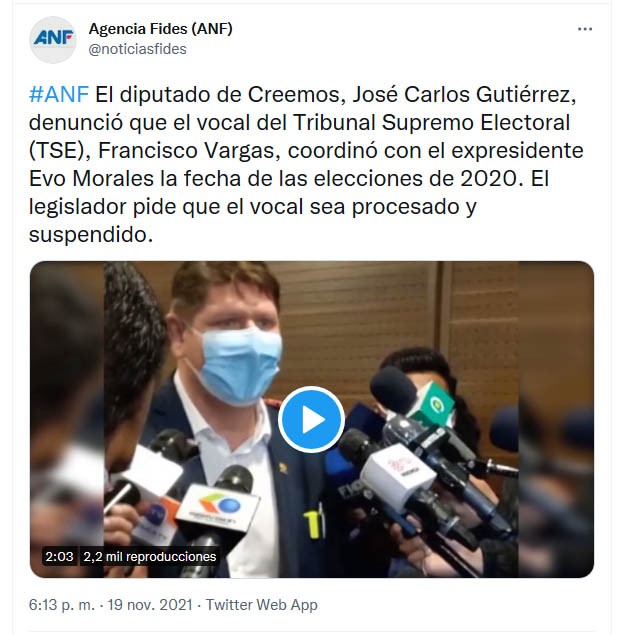Click the blurred right edge of the video

(556, 419)
